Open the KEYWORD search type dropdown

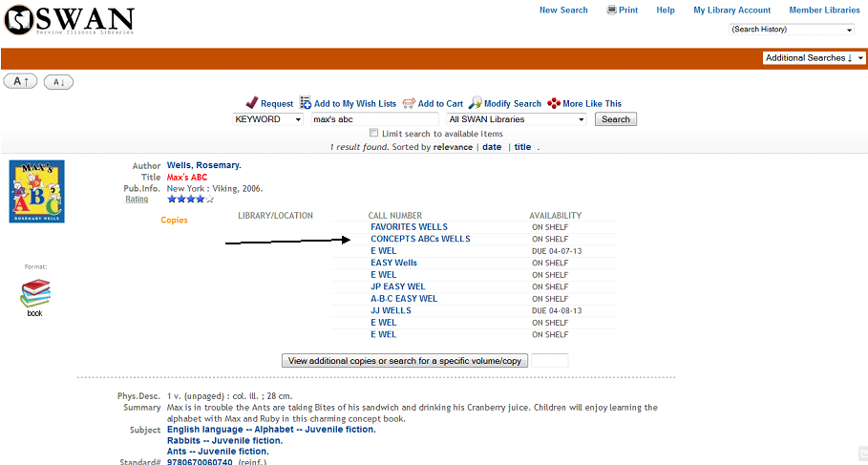click(x=268, y=119)
